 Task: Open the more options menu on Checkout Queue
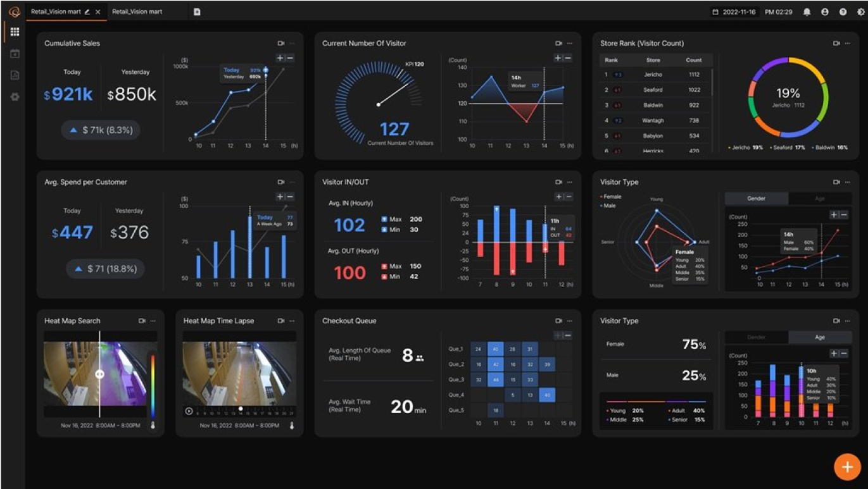pyautogui.click(x=570, y=321)
